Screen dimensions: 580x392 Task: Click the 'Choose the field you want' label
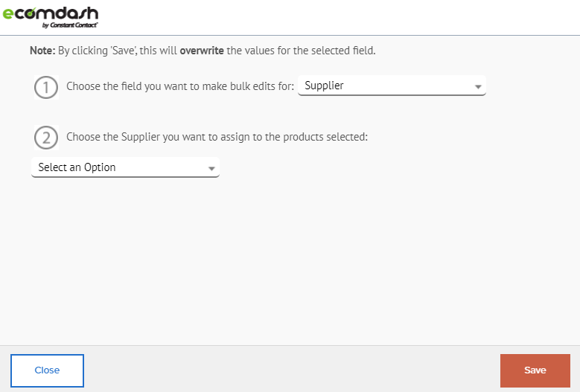pyautogui.click(x=180, y=86)
